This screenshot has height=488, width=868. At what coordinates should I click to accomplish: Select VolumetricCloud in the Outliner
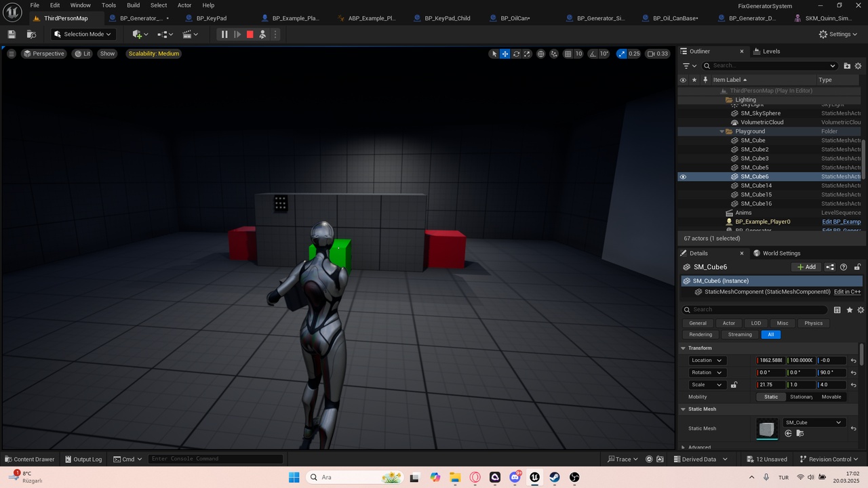(x=762, y=122)
